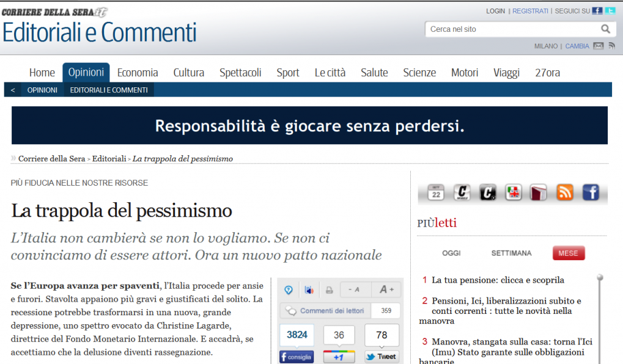Viewport: 623px width, 364px height.
Task: Click the 78 tweet count bubble
Action: tap(382, 335)
